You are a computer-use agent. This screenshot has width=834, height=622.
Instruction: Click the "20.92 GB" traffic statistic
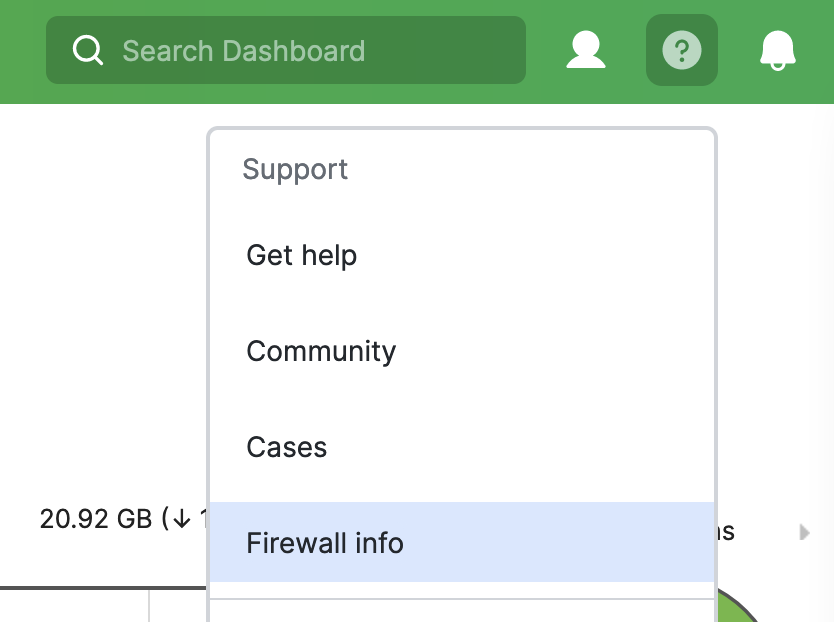click(x=97, y=518)
